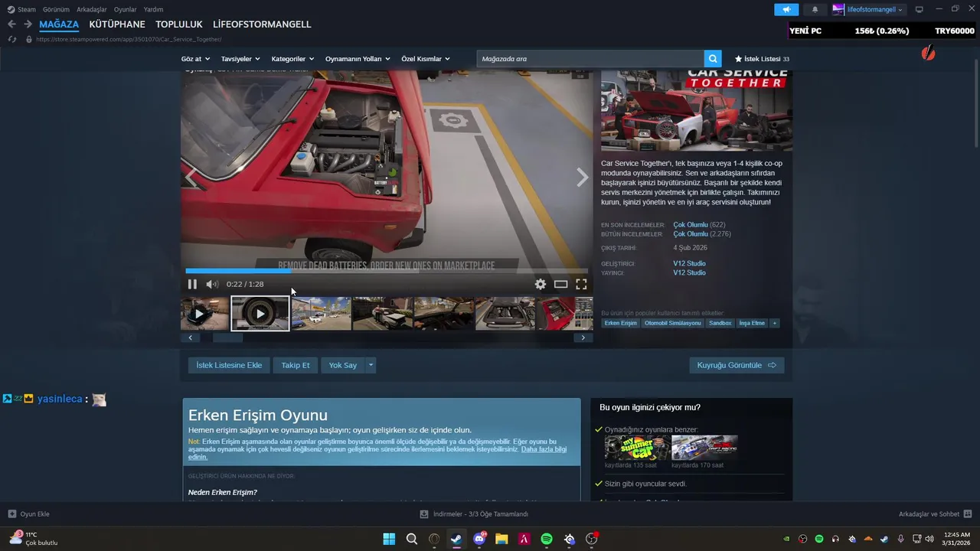Open the video player settings gear
The image size is (980, 551).
(541, 284)
